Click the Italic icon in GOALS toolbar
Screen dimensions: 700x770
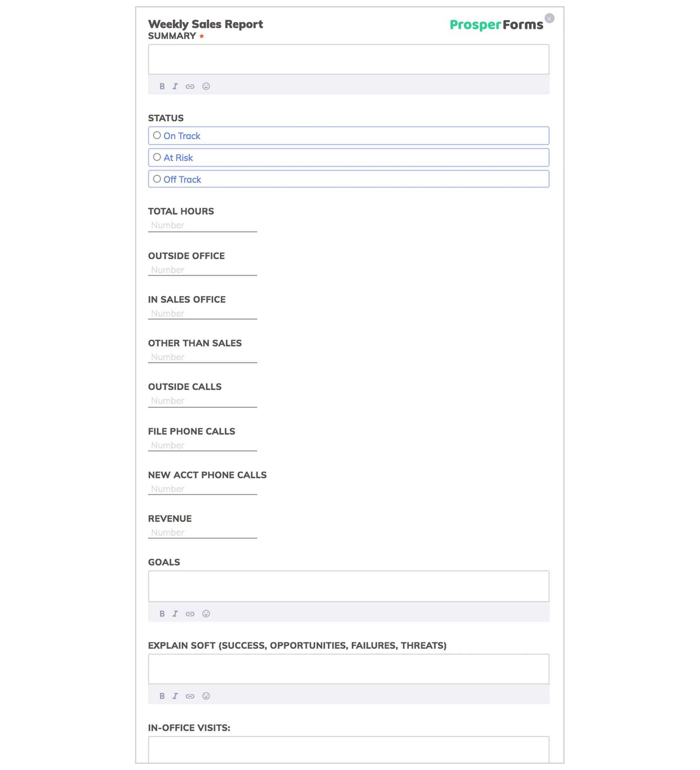(x=176, y=613)
